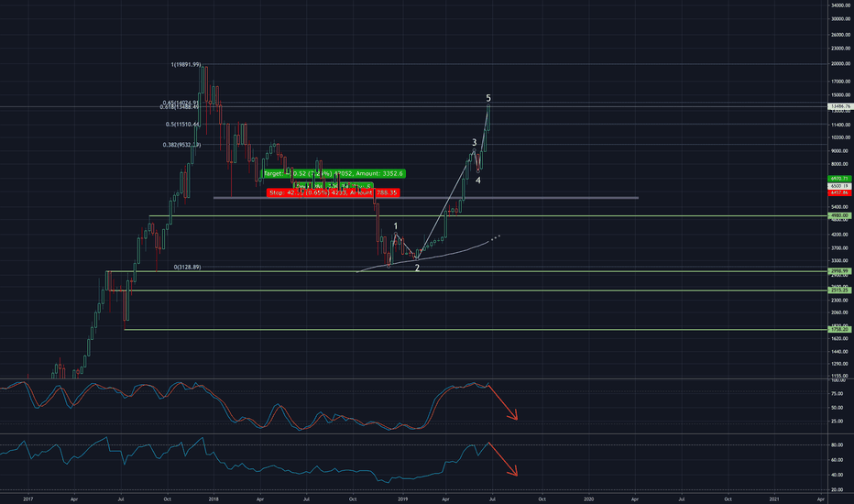Click the red 6457.86 price tag
854x504 pixels.
click(x=839, y=192)
